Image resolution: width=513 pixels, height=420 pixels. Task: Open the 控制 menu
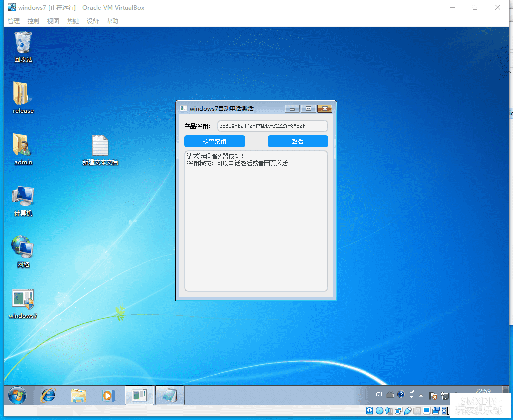(34, 21)
